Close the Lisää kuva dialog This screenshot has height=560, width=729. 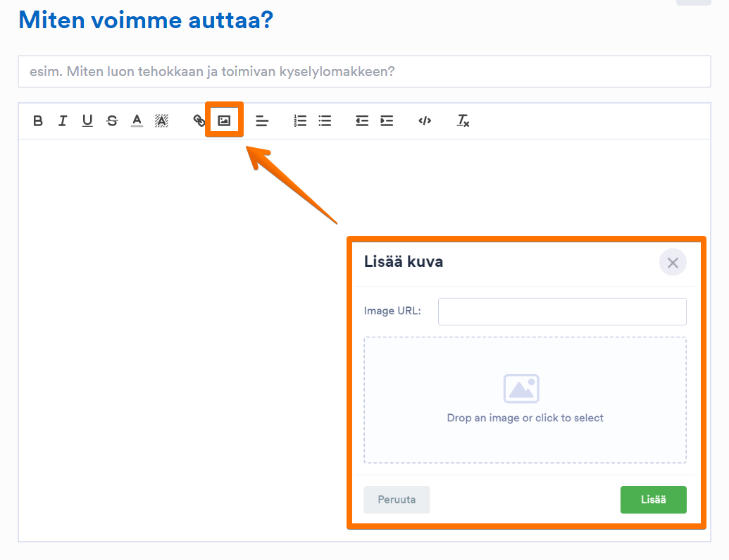point(673,263)
